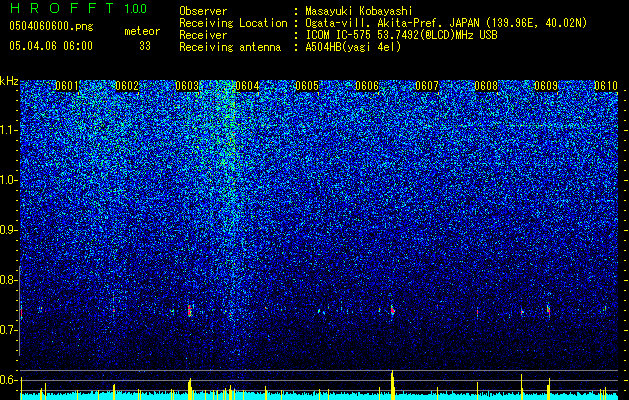Click the 'Receiver' field label
The height and width of the screenshot is (400, 629).
(203, 35)
